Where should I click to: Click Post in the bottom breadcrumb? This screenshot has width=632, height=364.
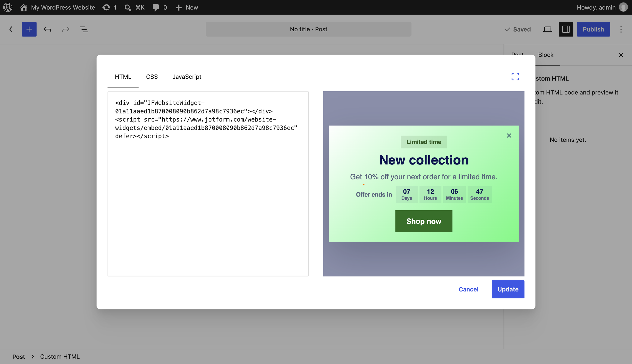click(x=19, y=357)
